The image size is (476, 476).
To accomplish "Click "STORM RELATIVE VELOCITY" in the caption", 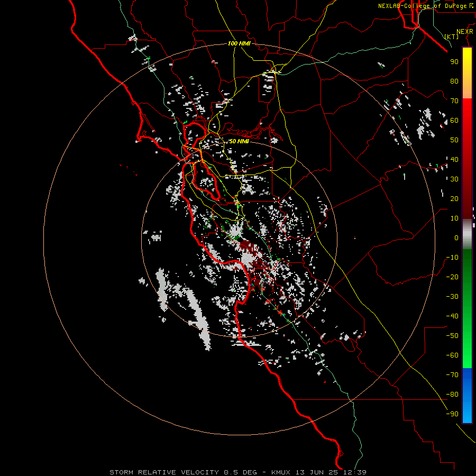I will (x=163, y=472).
